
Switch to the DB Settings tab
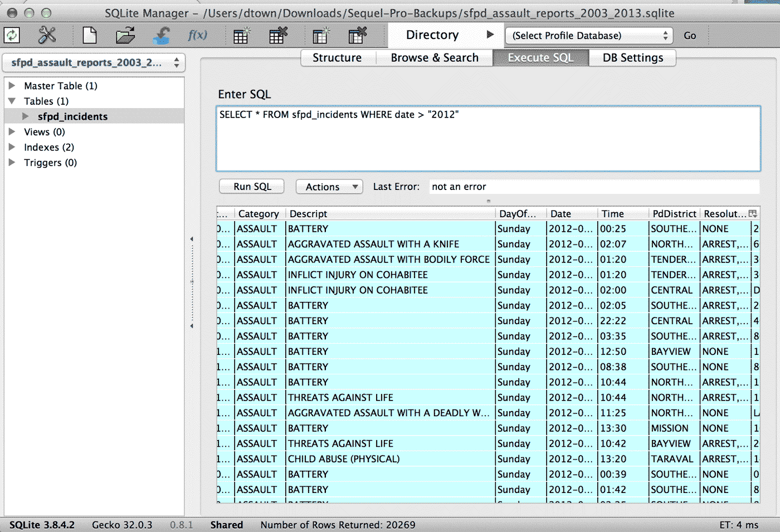(x=633, y=58)
